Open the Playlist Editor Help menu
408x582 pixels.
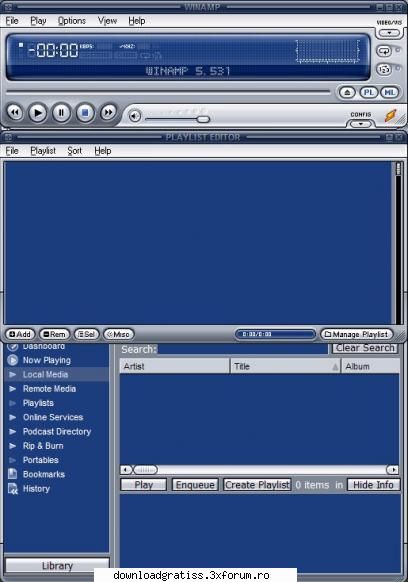[x=103, y=151]
